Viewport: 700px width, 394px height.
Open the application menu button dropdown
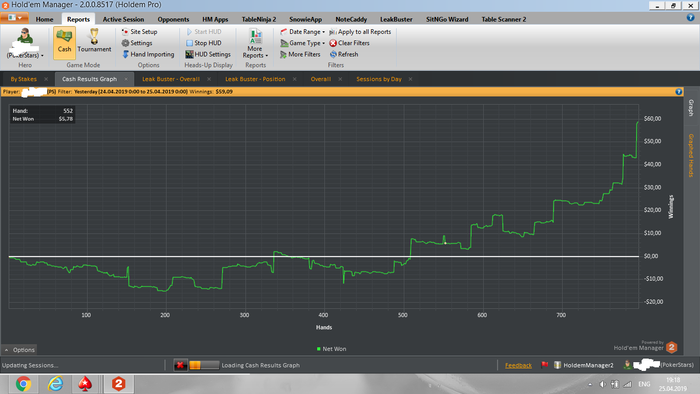pos(15,18)
